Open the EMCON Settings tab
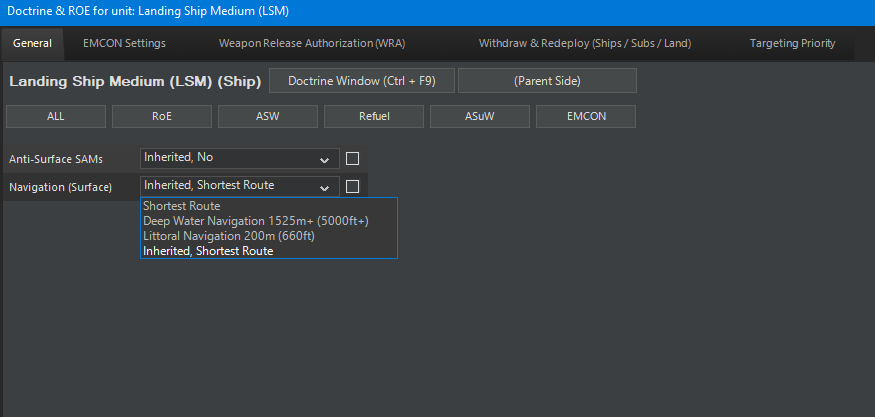Viewport: 875px width, 417px height. [124, 44]
